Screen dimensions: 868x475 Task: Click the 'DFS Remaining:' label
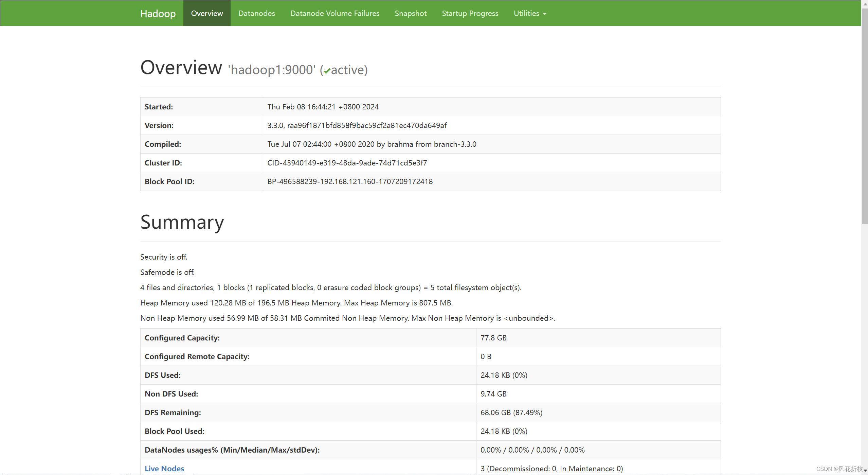(x=173, y=412)
